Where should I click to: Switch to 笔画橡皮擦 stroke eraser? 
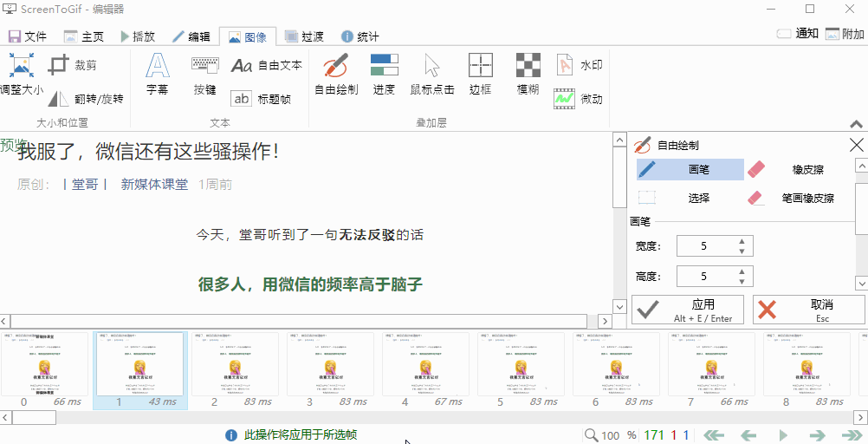click(800, 198)
